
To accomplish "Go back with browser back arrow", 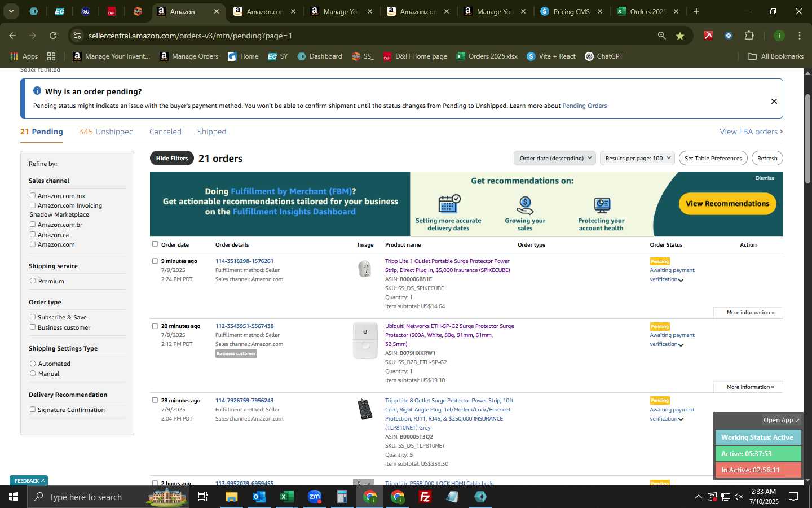I will point(12,36).
